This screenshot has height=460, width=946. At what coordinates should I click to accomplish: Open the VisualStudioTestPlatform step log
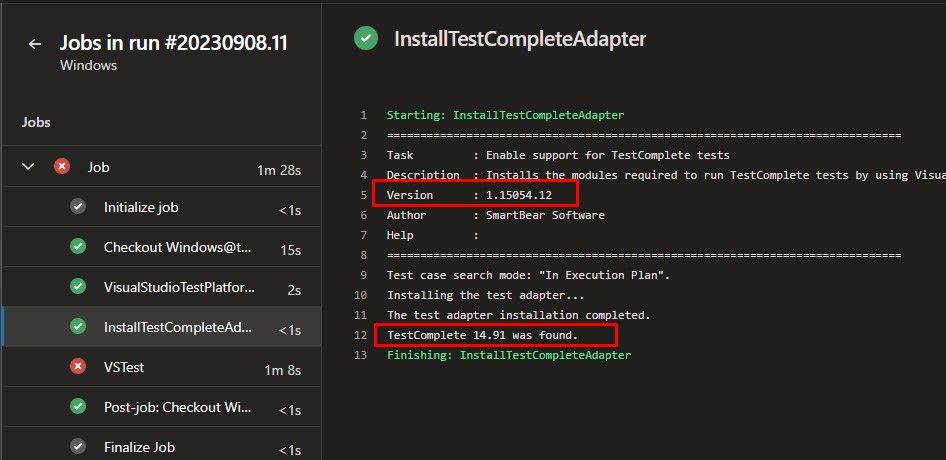[x=179, y=287]
